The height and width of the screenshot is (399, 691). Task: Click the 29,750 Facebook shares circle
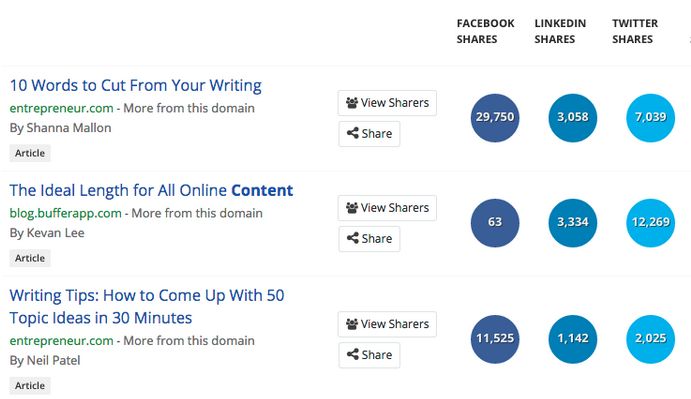coord(495,118)
